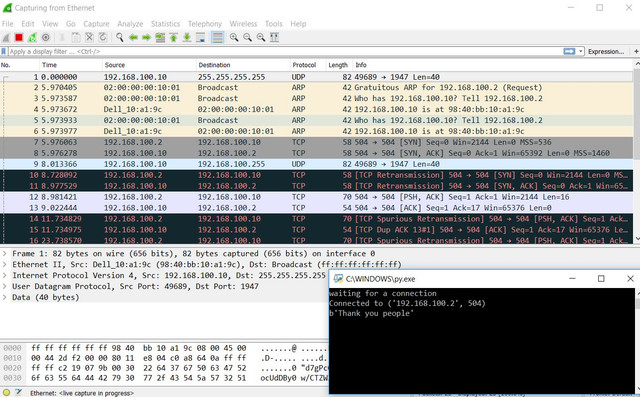Save this capture file from the toolbar
Image resolution: width=640 pixels, height=397 pixels.
coord(76,38)
